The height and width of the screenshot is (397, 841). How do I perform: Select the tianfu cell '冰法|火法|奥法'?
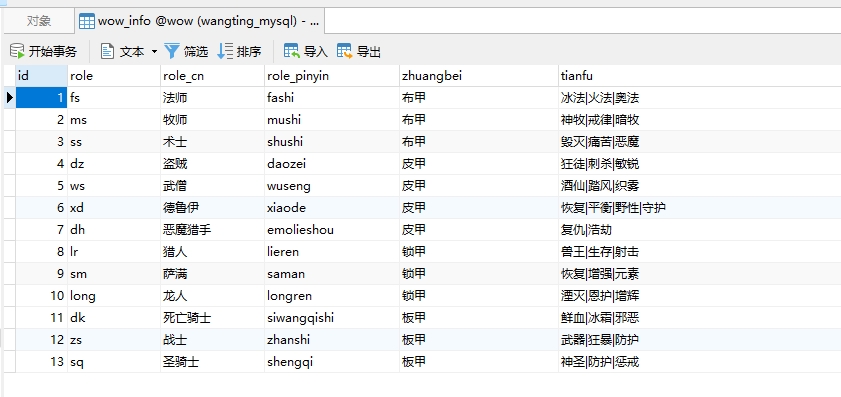(x=699, y=98)
